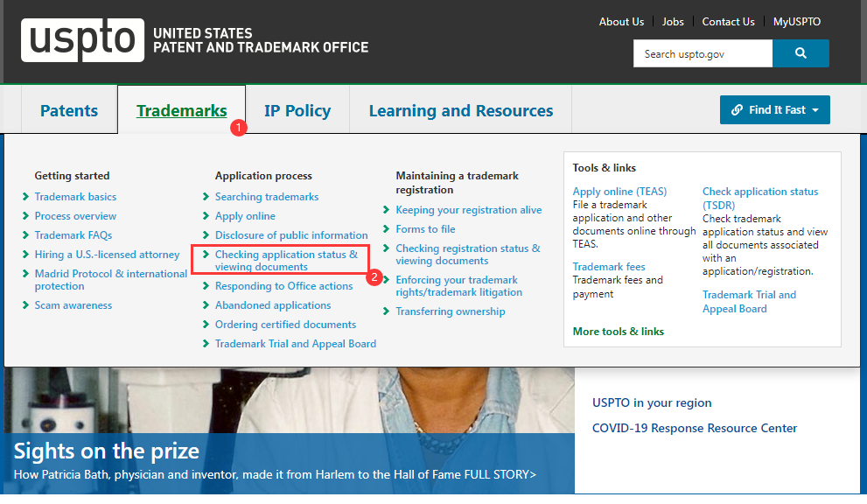
Task: Click the chevron icon beside Searching trademarks
Action: tap(206, 196)
